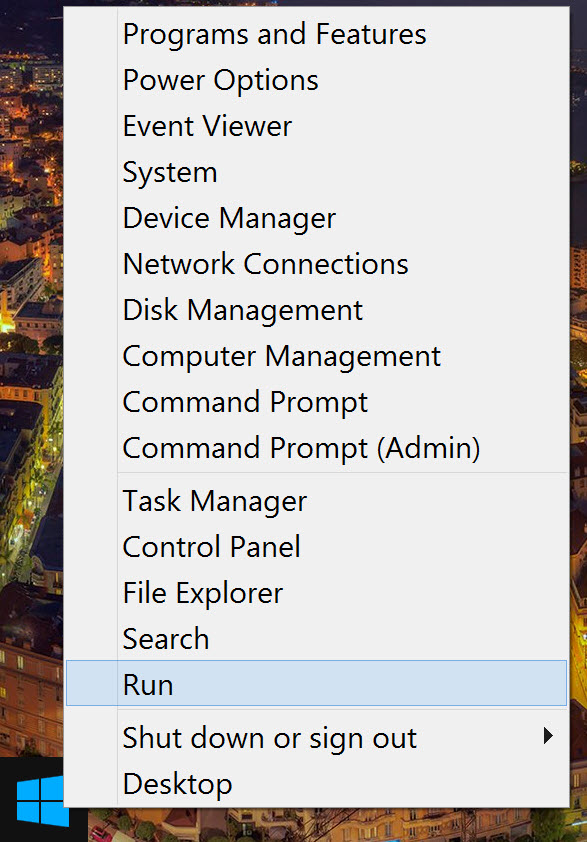The height and width of the screenshot is (842, 587).
Task: Open Power Options
Action: [x=220, y=80]
